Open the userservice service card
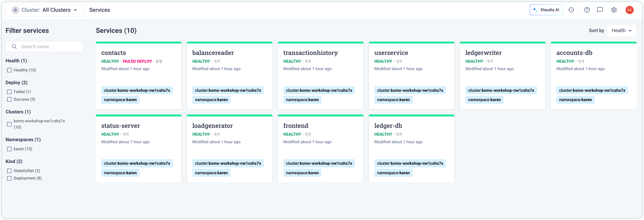The width and height of the screenshot is (644, 220). [411, 75]
